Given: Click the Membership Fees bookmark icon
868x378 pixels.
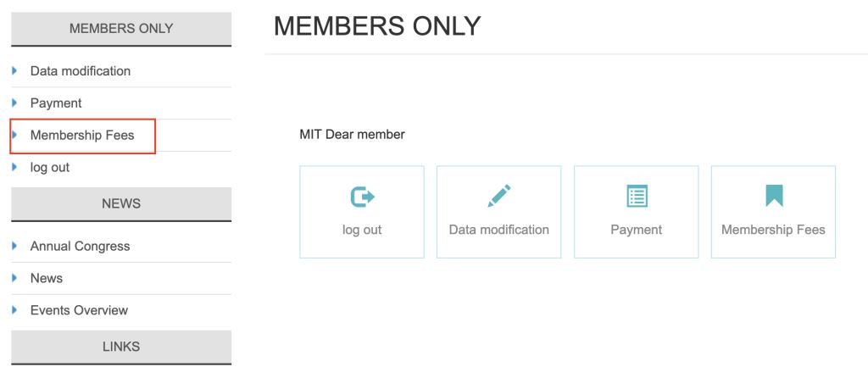Looking at the screenshot, I should click(x=774, y=196).
